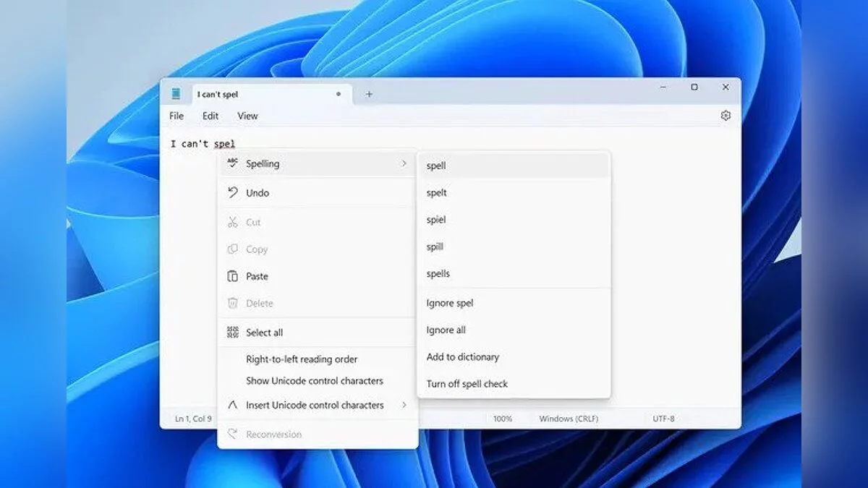Open Notepad settings gear icon
The width and height of the screenshot is (868, 488).
click(726, 116)
